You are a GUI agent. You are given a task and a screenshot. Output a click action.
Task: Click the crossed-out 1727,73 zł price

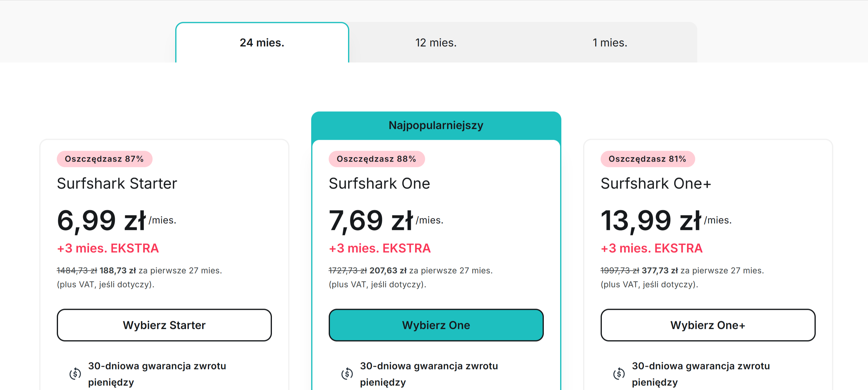click(347, 270)
